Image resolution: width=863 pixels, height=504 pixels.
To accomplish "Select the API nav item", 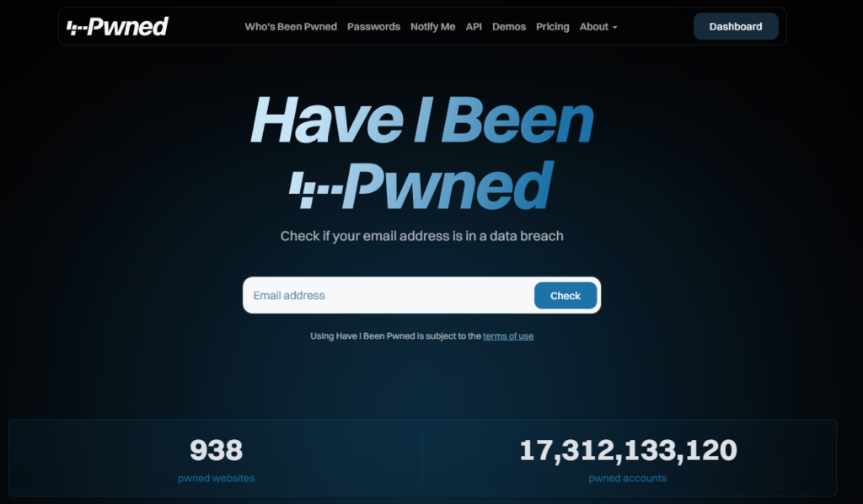I will tap(474, 26).
